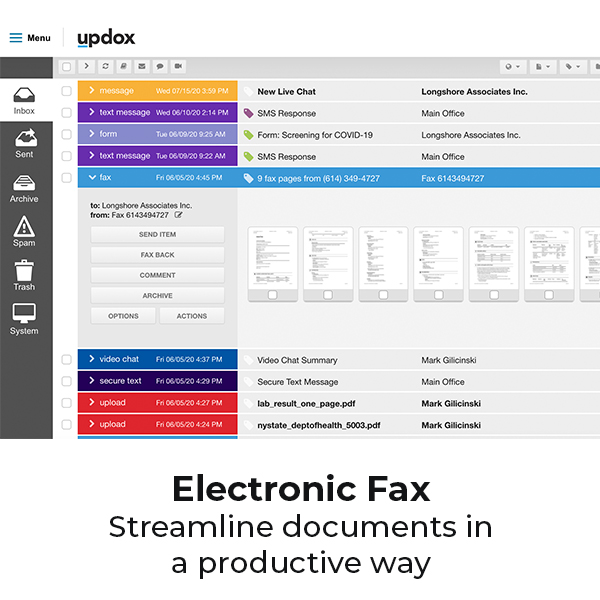Click the green tag on COVID-19 form
The image size is (600, 600).
(x=248, y=135)
